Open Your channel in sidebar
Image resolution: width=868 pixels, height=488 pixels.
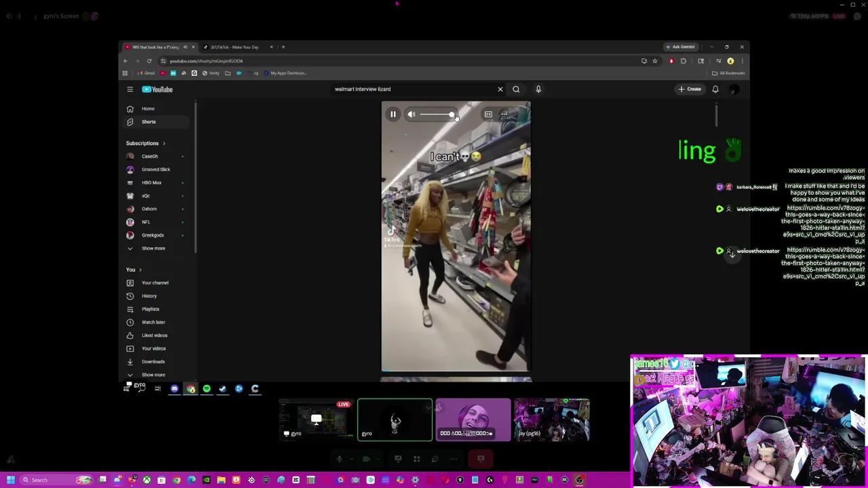tap(155, 283)
